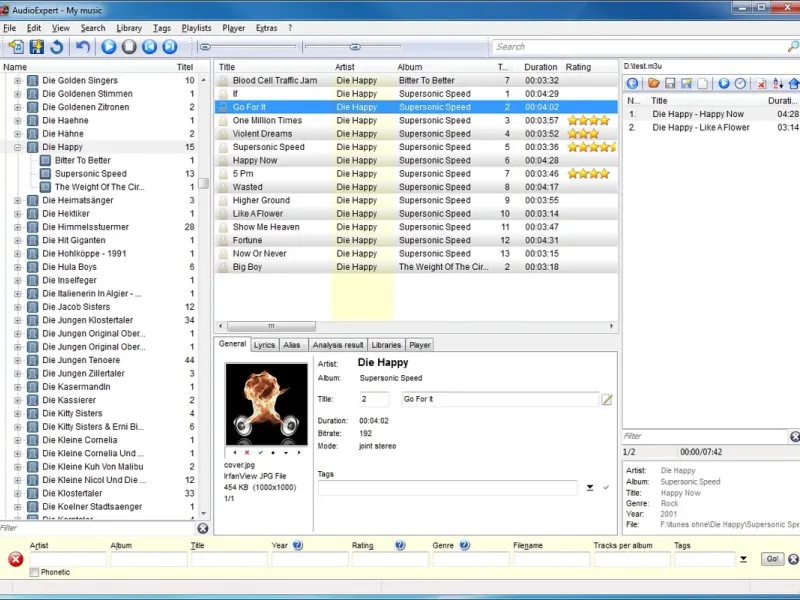Click the Stop playback toolbar button
Screen dimensions: 800x600
129,47
